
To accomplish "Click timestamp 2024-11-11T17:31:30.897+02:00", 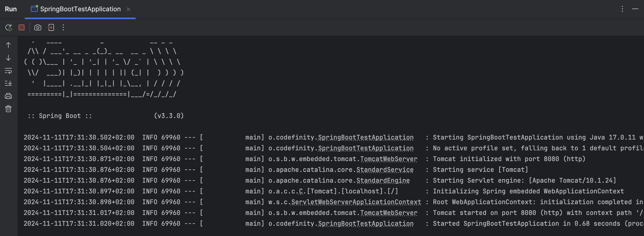I will coord(79,191).
